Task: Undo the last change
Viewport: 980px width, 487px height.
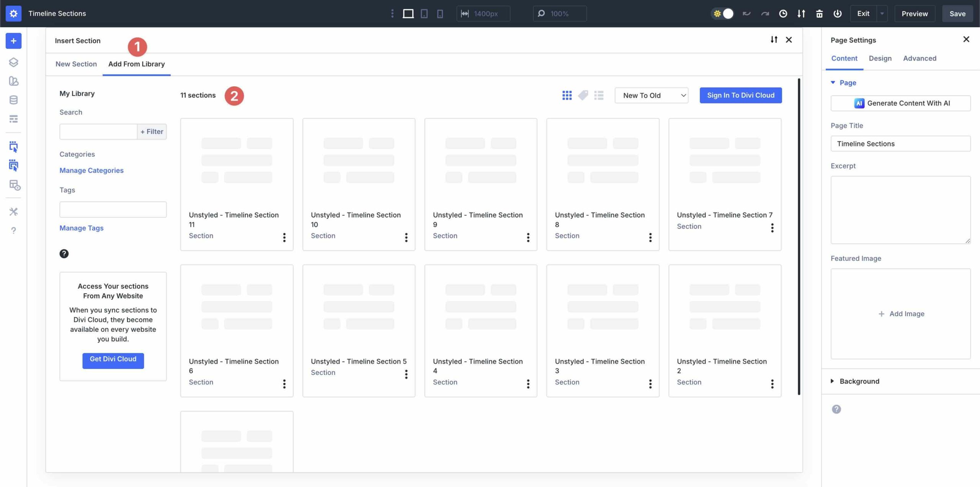Action: pyautogui.click(x=746, y=13)
